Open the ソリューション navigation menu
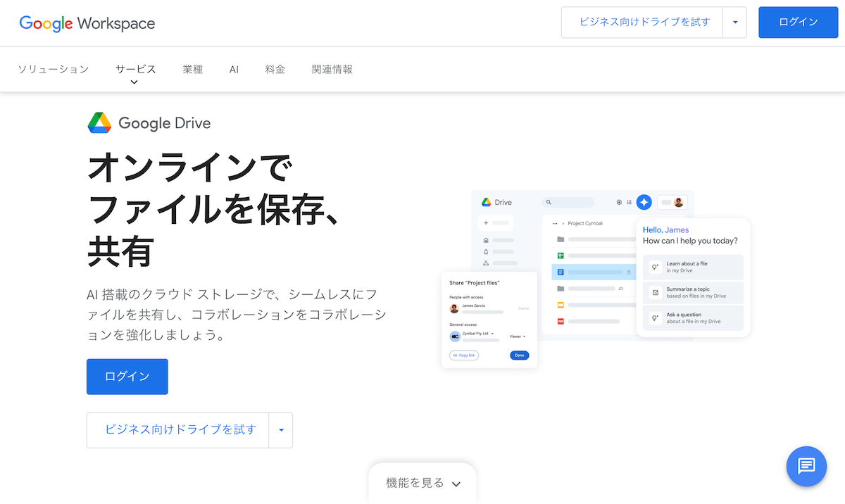Screen dimensions: 845x504 coord(54,69)
